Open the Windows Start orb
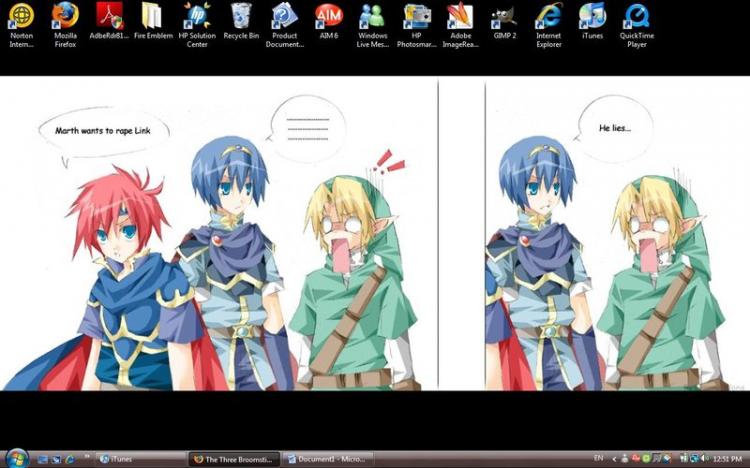Screen dimensions: 750x468 coord(17,458)
